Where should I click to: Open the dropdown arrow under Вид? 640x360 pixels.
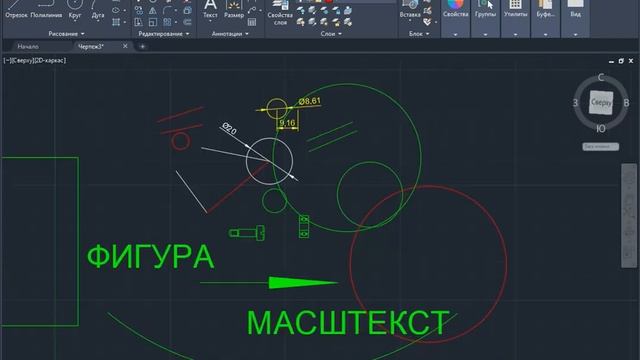576,35
